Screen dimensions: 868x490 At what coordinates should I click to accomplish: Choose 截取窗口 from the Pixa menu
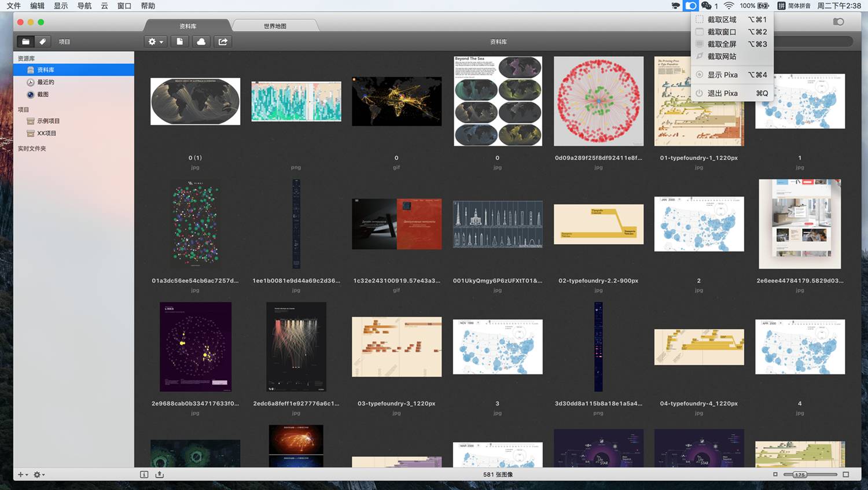click(x=732, y=32)
